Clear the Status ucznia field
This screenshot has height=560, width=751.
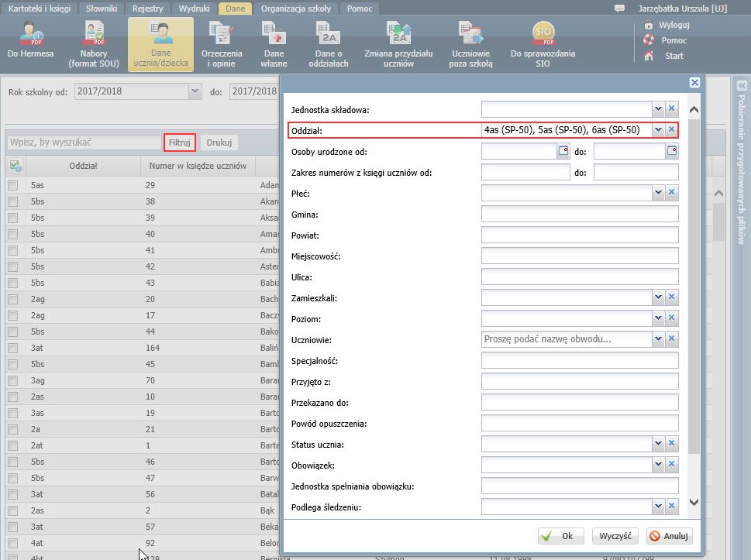671,443
